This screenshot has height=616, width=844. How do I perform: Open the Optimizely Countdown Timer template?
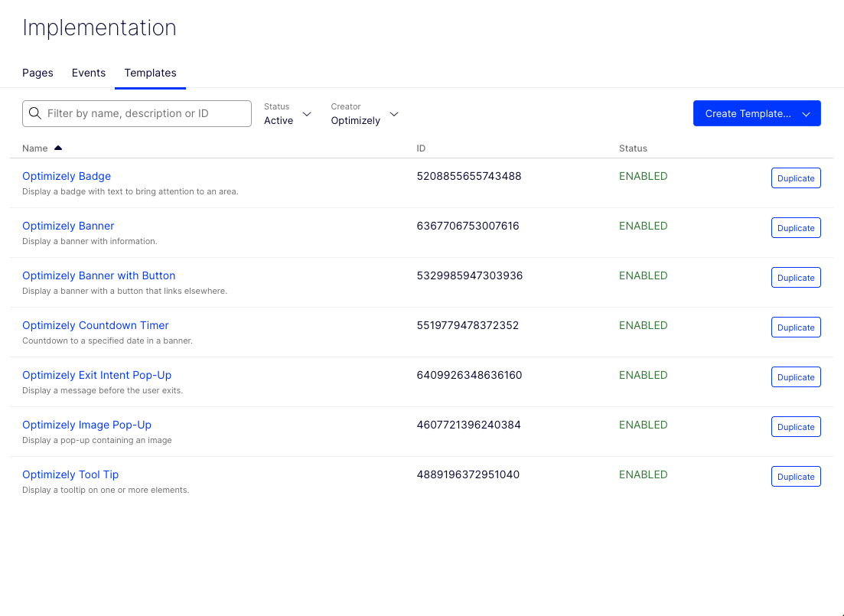[x=96, y=325]
